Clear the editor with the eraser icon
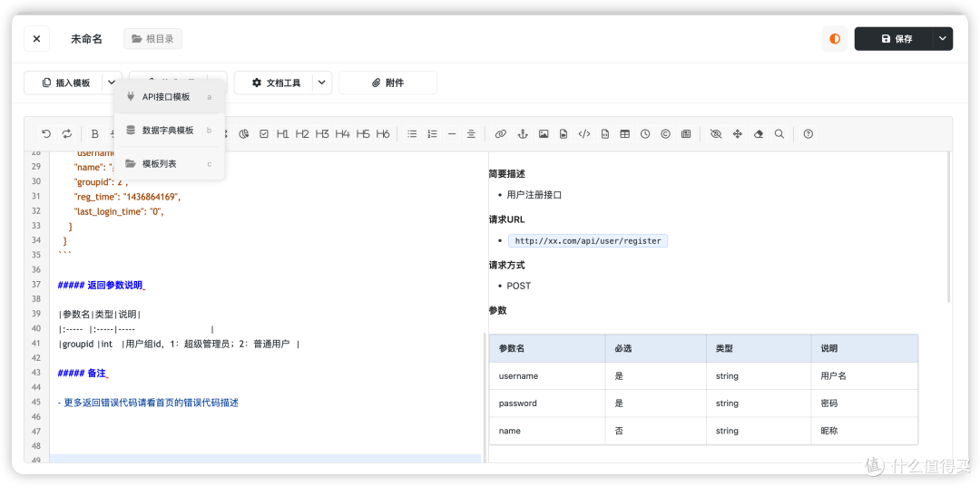Image resolution: width=980 pixels, height=486 pixels. click(759, 133)
